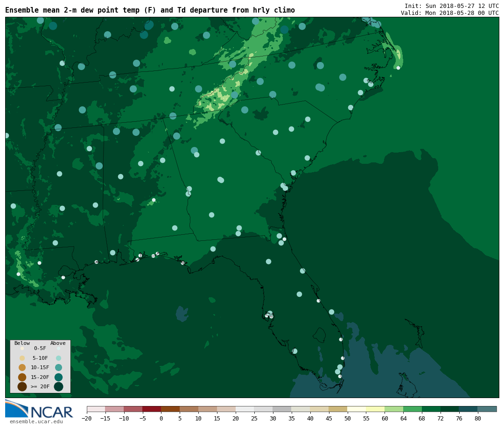The width and height of the screenshot is (504, 427).
Task: Select the colorbar swatch above 80
Action: [488, 409]
